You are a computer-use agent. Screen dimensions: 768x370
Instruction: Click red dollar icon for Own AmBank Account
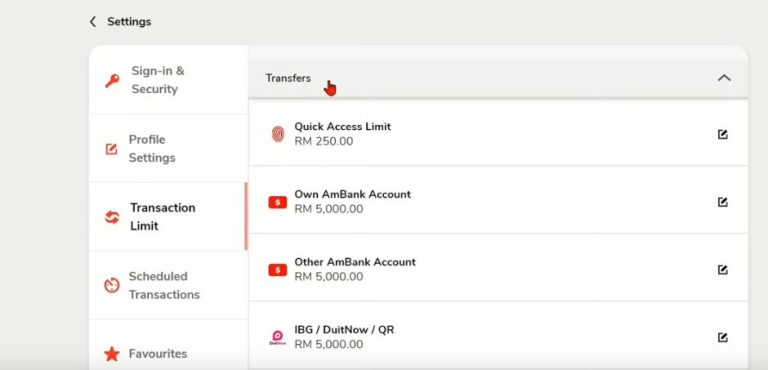278,202
